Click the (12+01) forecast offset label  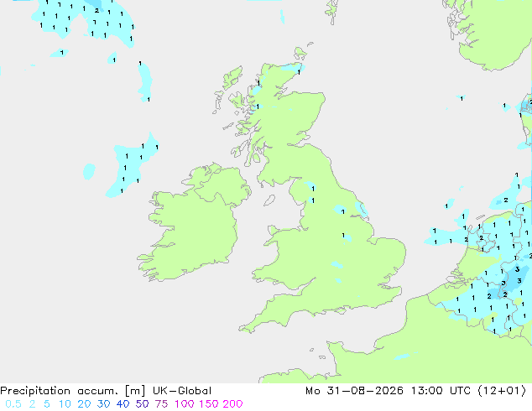click(x=502, y=391)
